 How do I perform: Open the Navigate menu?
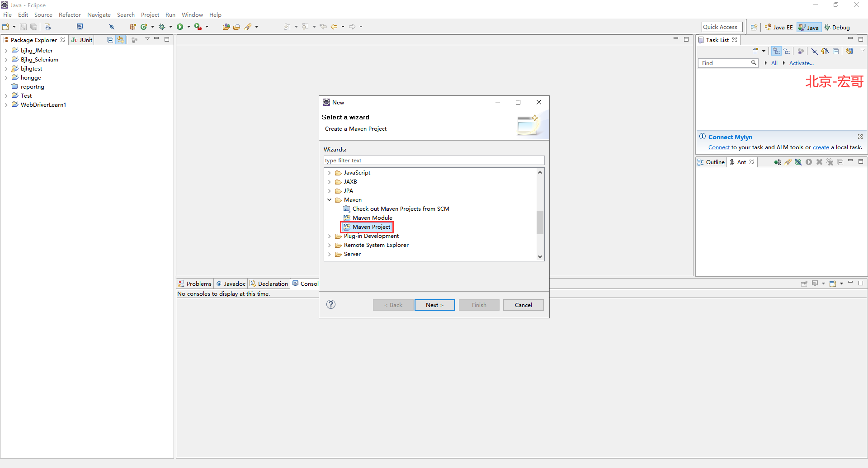99,15
